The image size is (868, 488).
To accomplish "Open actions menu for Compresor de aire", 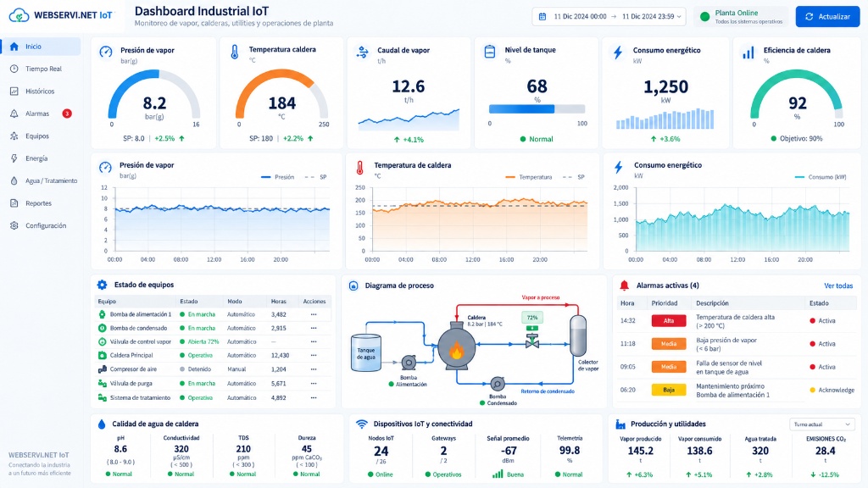I will point(314,369).
